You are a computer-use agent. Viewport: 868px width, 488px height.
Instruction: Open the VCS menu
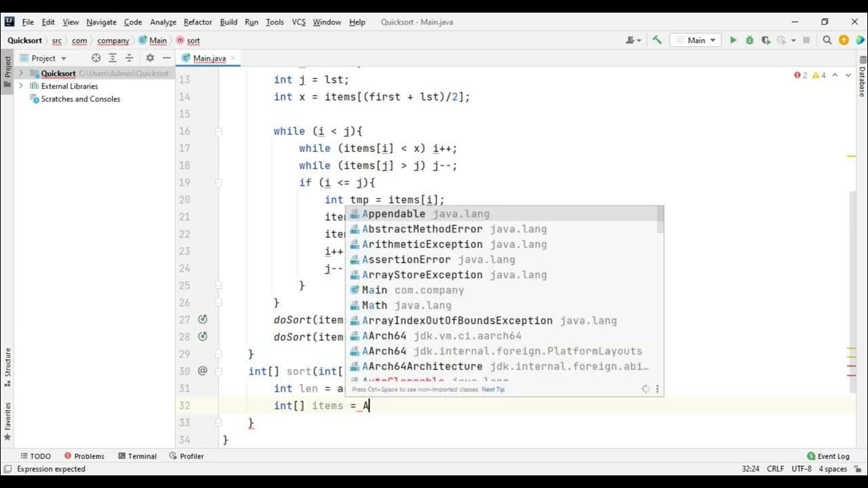click(x=298, y=22)
